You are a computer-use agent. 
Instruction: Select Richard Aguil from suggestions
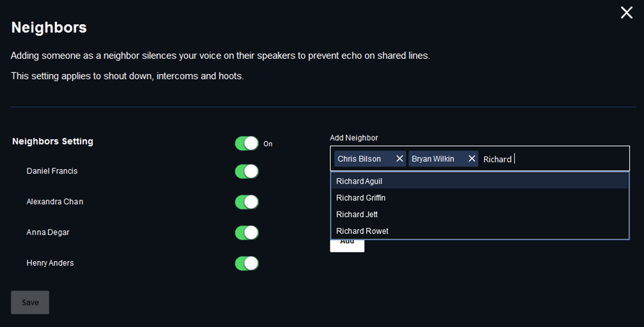tap(359, 181)
